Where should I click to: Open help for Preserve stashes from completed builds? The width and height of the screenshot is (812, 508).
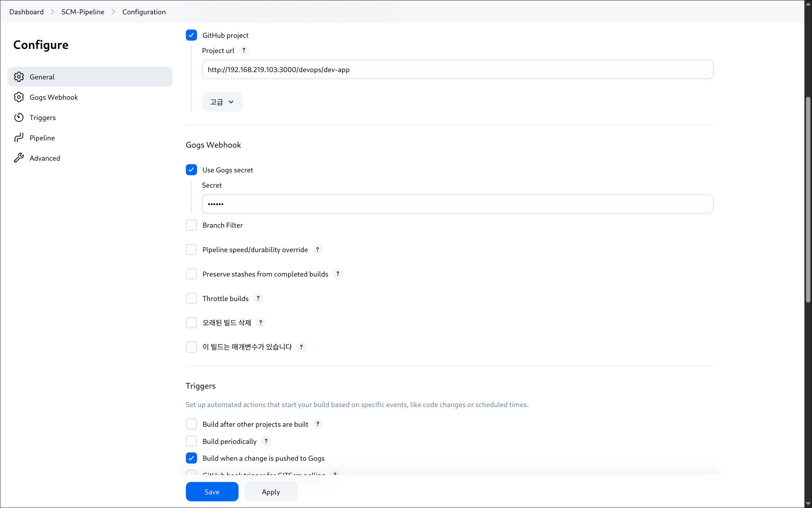tap(338, 274)
